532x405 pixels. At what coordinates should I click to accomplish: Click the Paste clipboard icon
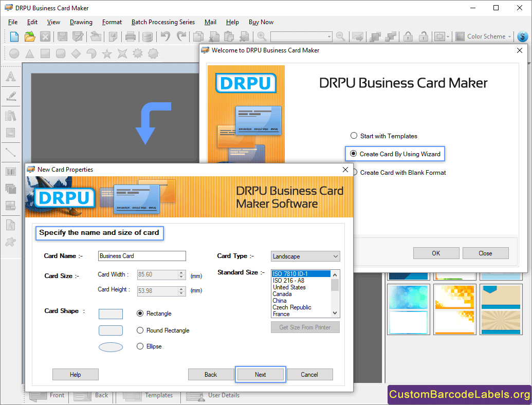(229, 36)
